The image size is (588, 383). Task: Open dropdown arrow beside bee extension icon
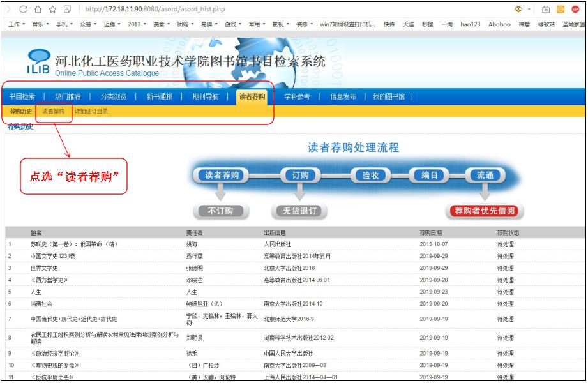click(529, 10)
